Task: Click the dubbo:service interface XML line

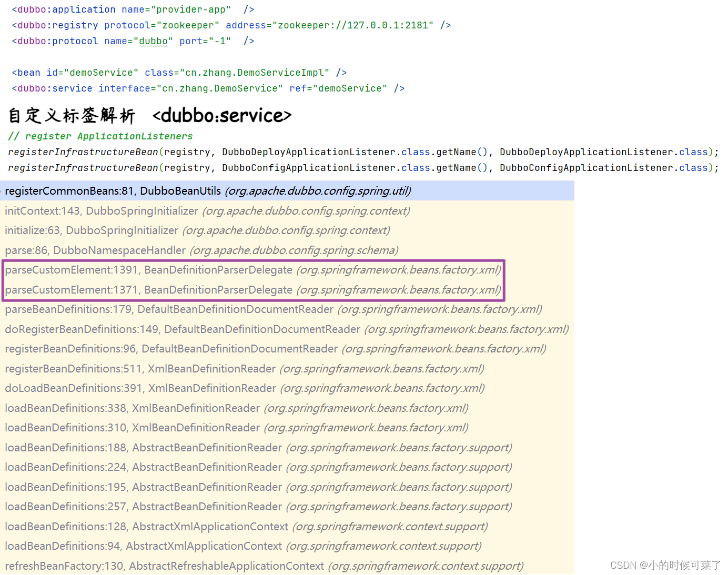Action: (x=208, y=88)
